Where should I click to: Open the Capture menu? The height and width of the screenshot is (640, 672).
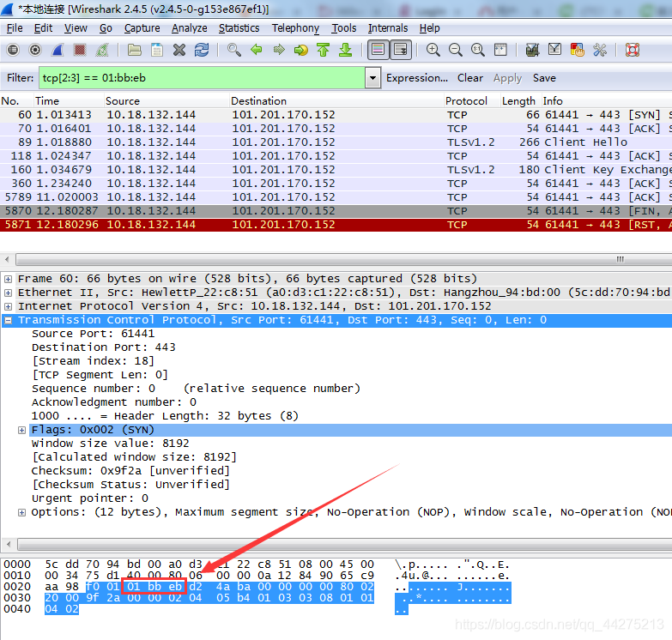pyautogui.click(x=142, y=28)
